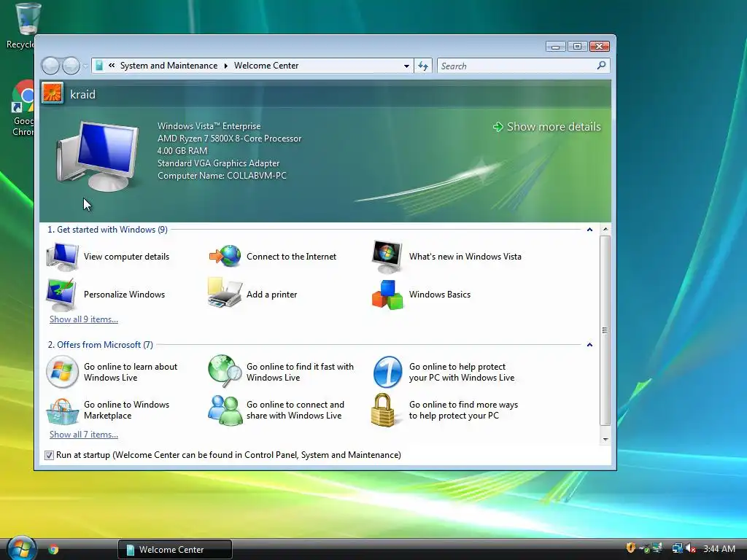Open recent pages dropdown next to Forward

85,66
